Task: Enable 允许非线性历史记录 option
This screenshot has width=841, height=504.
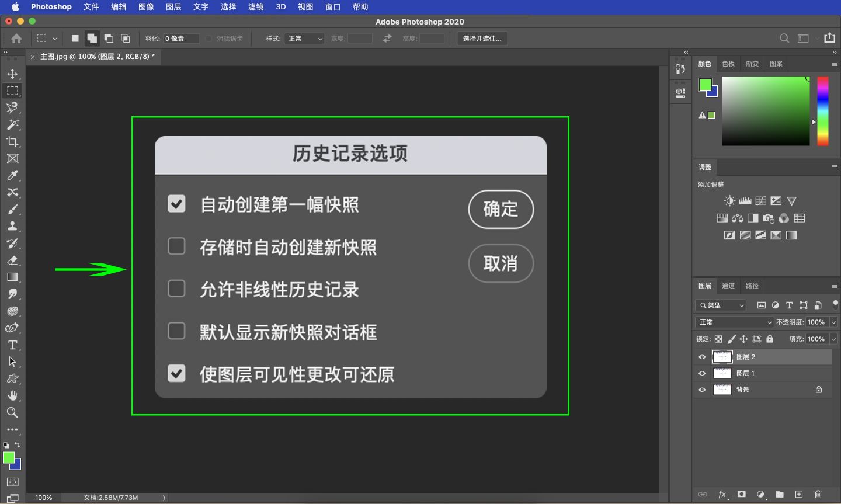Action: tap(176, 289)
